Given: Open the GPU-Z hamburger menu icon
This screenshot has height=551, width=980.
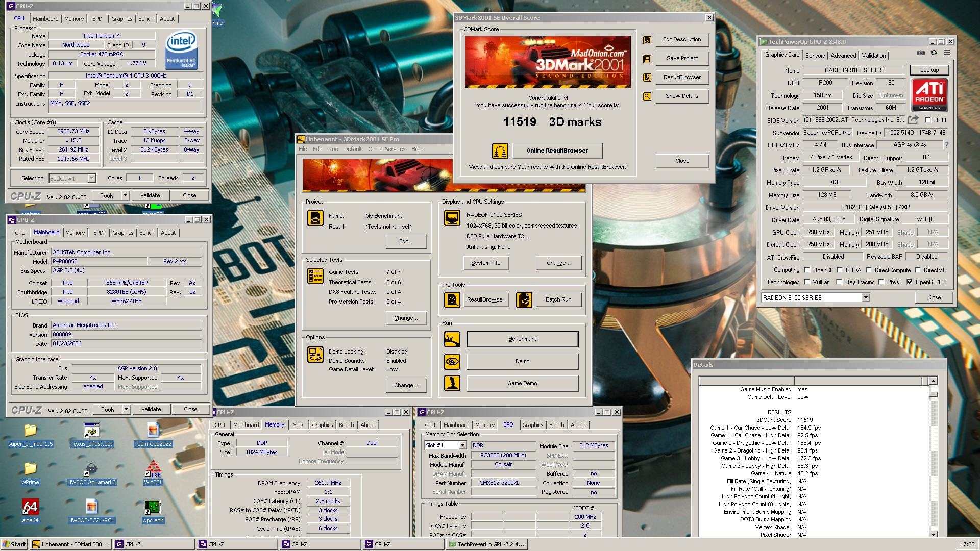Looking at the screenshot, I should [947, 53].
